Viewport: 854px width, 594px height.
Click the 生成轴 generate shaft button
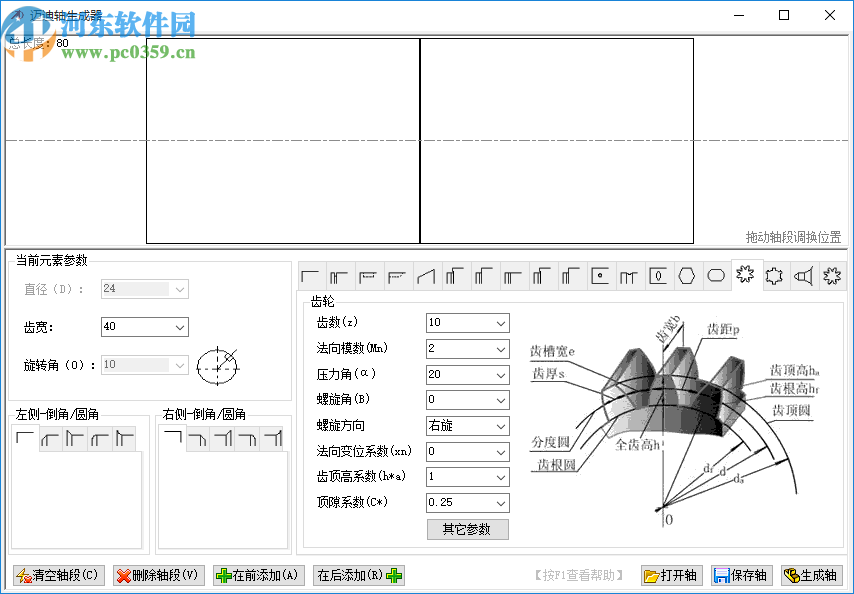pos(812,575)
